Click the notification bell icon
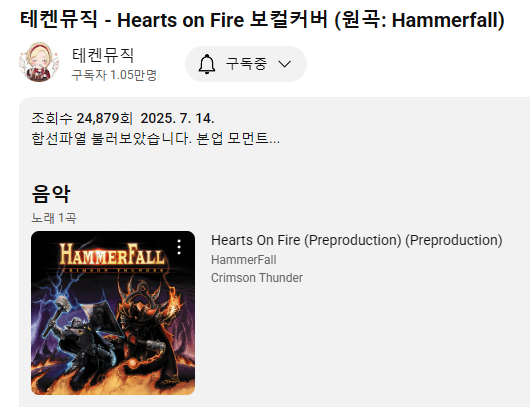 point(207,64)
